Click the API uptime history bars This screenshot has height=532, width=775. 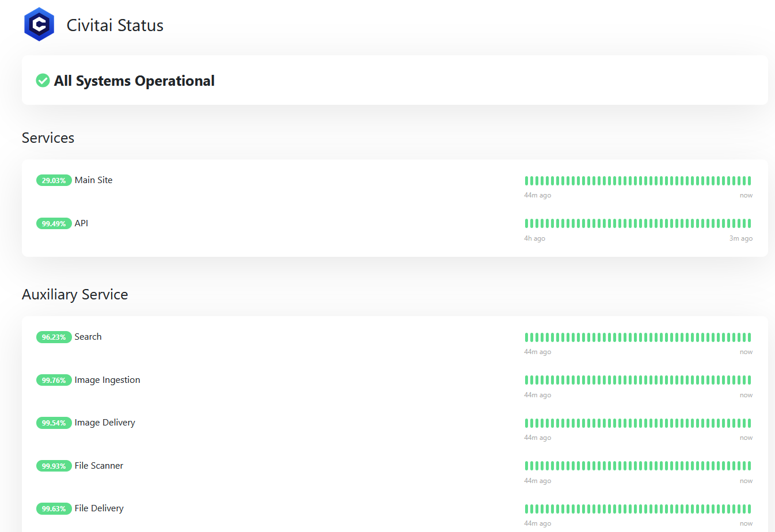coord(638,223)
